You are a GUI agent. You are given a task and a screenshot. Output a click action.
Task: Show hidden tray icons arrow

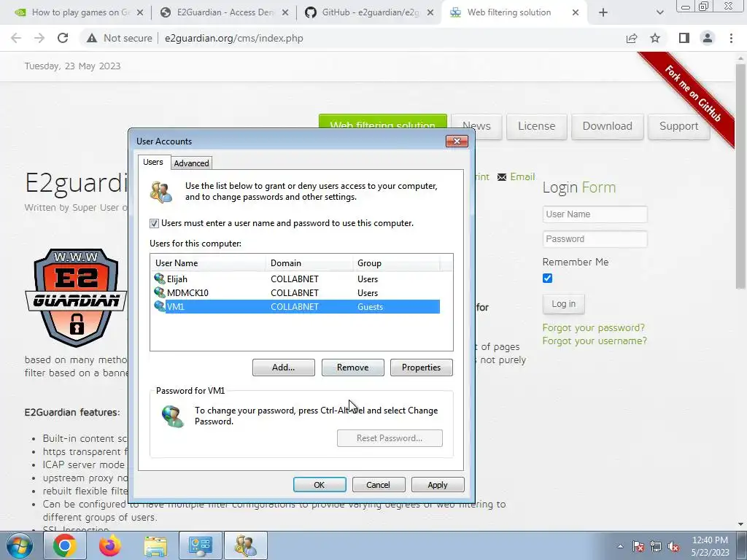[620, 546]
